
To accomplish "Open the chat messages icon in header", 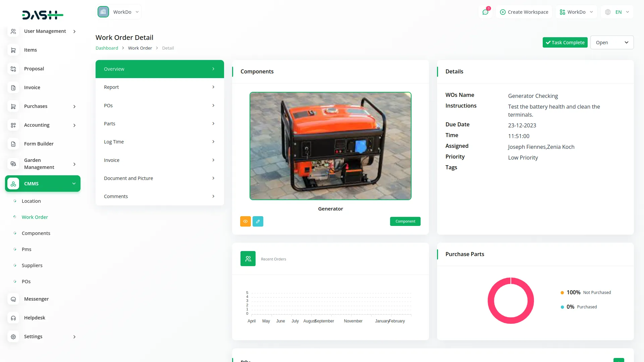I will pyautogui.click(x=485, y=12).
